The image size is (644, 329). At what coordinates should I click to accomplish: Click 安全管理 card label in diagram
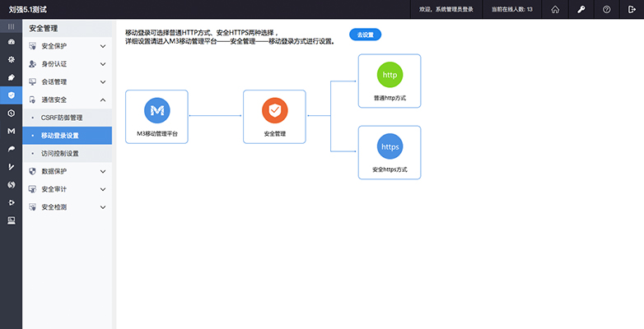coord(275,134)
